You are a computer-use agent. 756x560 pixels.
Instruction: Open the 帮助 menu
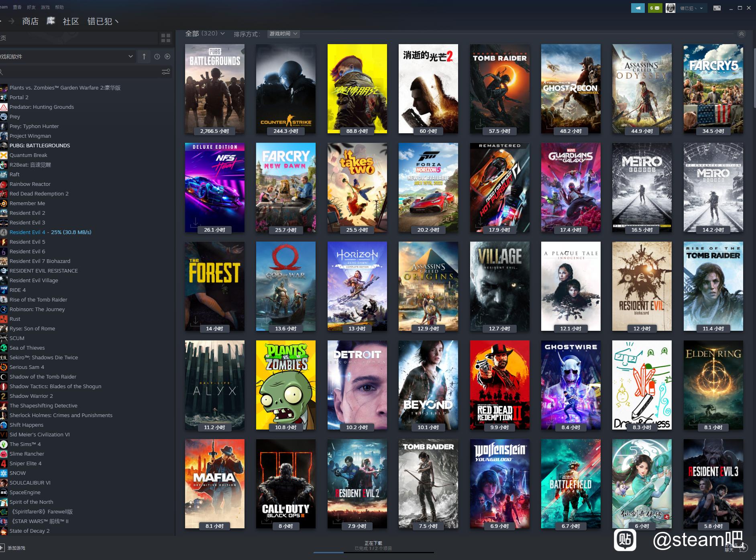[59, 7]
